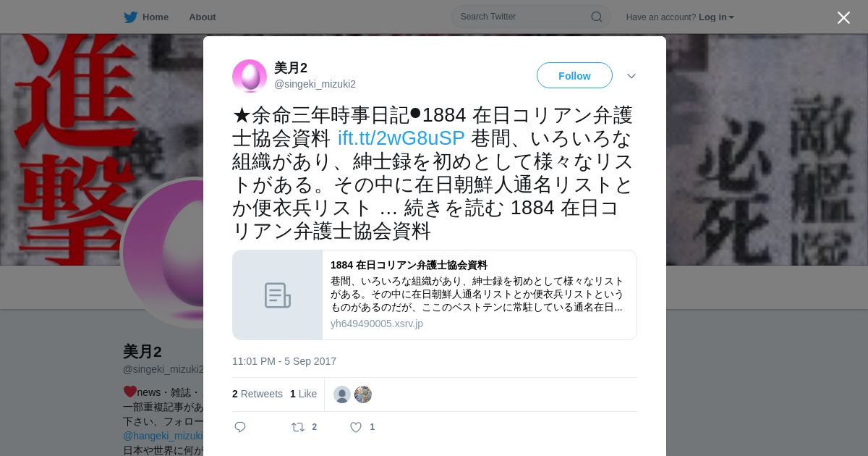This screenshot has height=456, width=868.
Task: Go to Home in top bar
Action: click(156, 17)
